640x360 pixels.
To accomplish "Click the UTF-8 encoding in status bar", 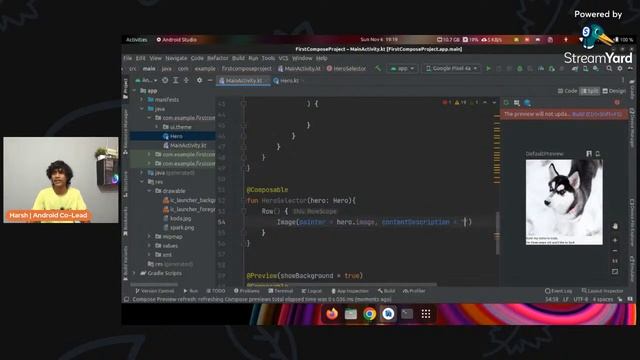I will pos(581,299).
